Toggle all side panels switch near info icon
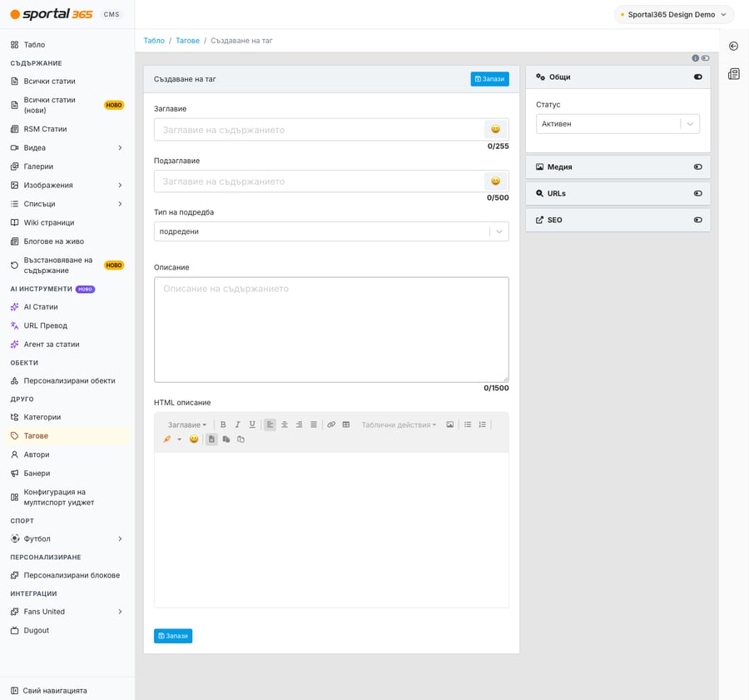This screenshot has width=749, height=700. [706, 57]
